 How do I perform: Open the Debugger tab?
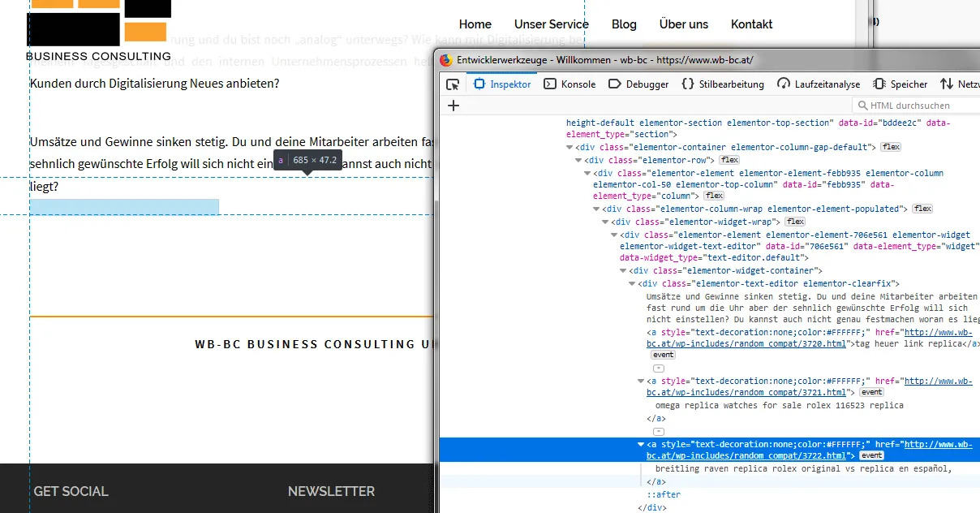[638, 84]
